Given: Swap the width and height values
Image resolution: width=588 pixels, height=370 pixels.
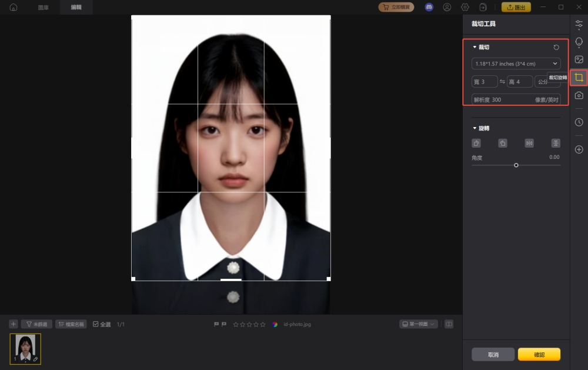Looking at the screenshot, I should (502, 81).
